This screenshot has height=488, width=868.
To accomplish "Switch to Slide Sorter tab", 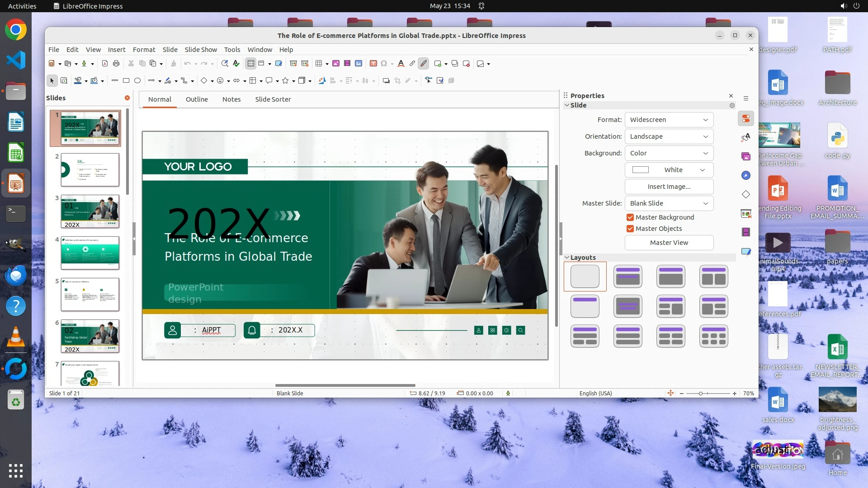I will (273, 99).
